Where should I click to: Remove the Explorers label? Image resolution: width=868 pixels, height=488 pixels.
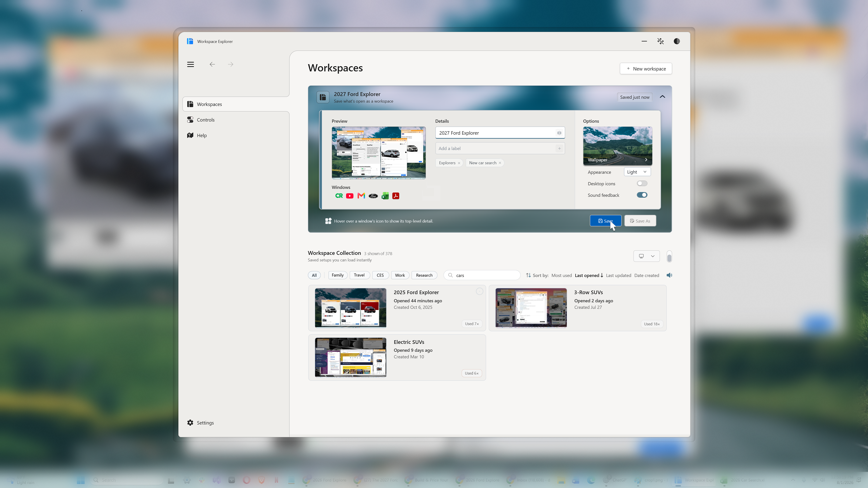click(x=459, y=163)
